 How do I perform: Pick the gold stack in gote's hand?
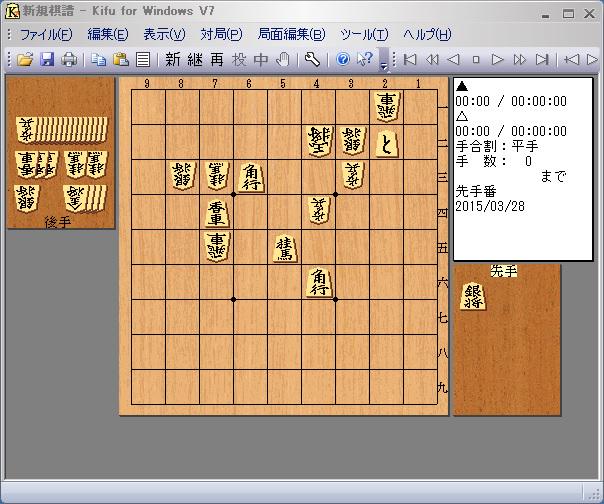tap(85, 198)
